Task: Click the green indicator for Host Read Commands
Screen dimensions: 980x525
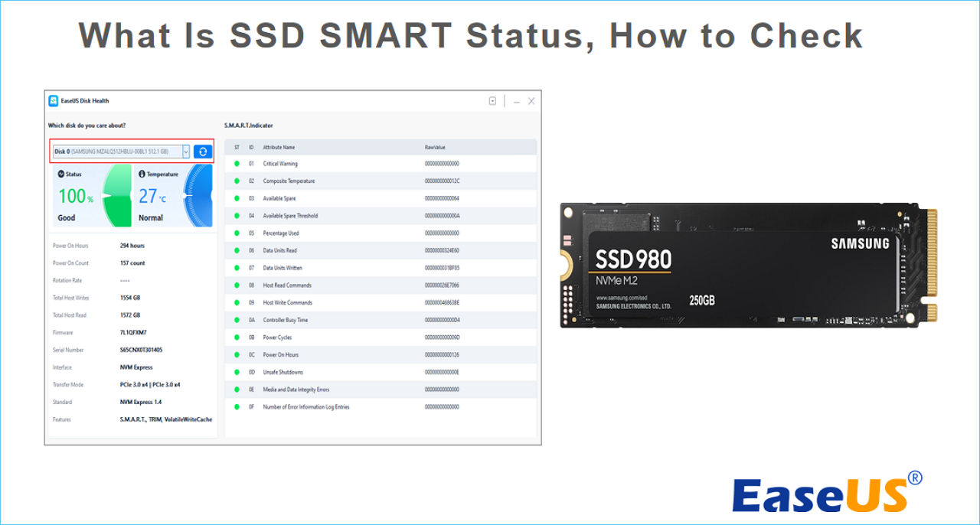Action: coord(236,285)
